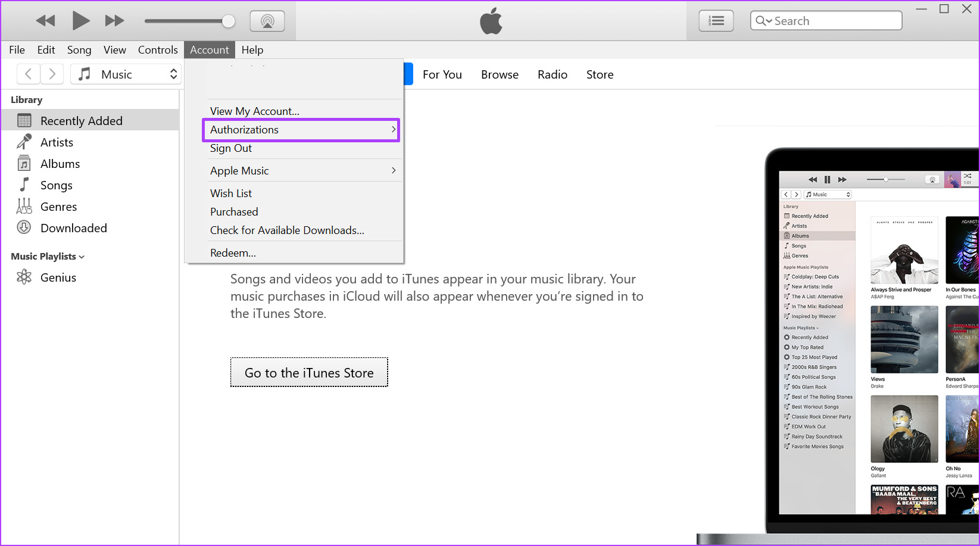Select Recently Added in Library
The width and height of the screenshot is (980, 546).
tap(90, 121)
